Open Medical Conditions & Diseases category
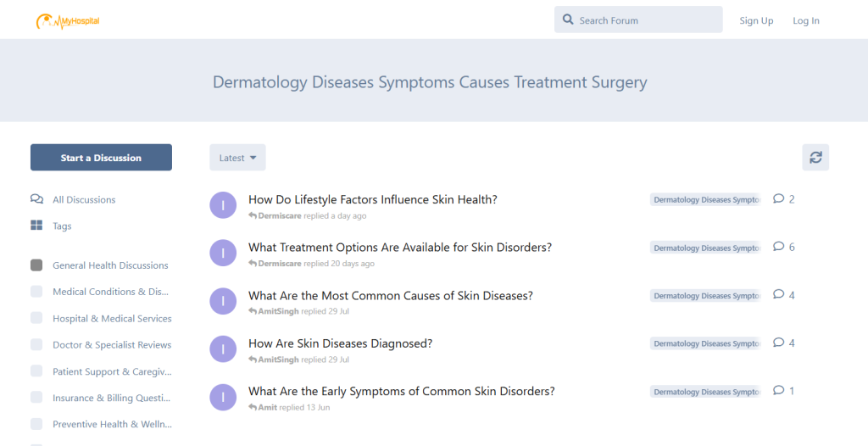The width and height of the screenshot is (868, 446). coord(110,292)
